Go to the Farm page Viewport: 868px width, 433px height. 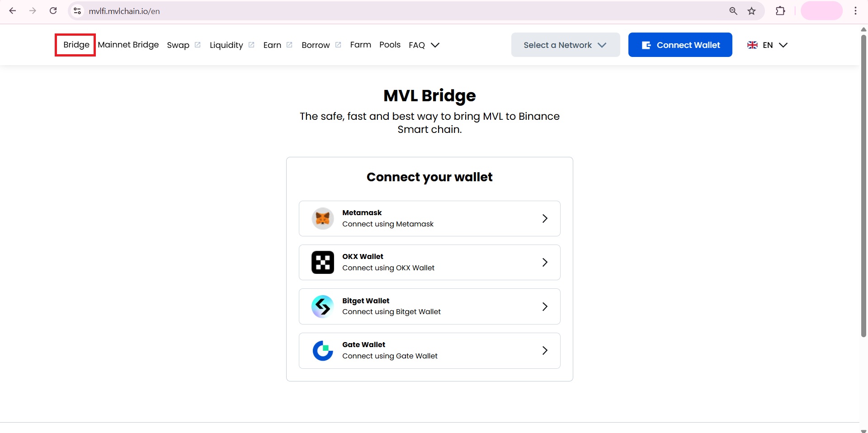360,45
